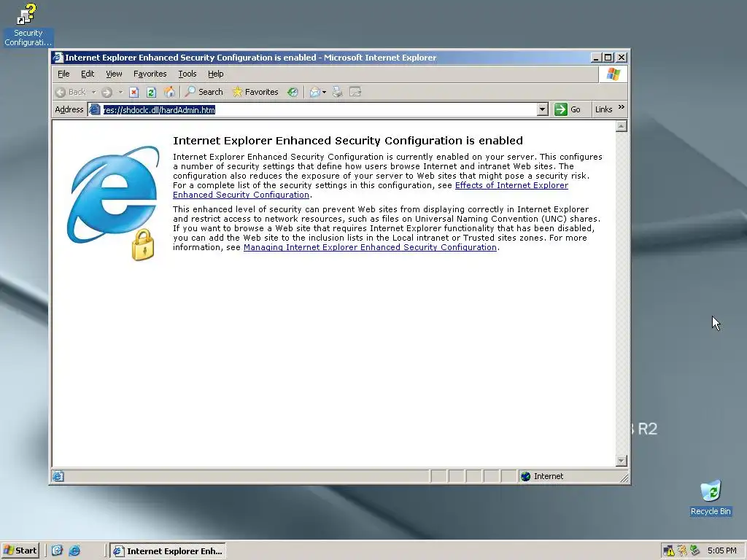
Task: Open Managing Internet Explorer Enhanced Security Configuration link
Action: [370, 247]
